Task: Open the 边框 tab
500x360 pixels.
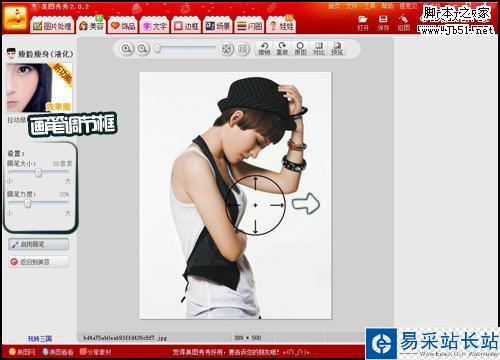Action: point(186,26)
